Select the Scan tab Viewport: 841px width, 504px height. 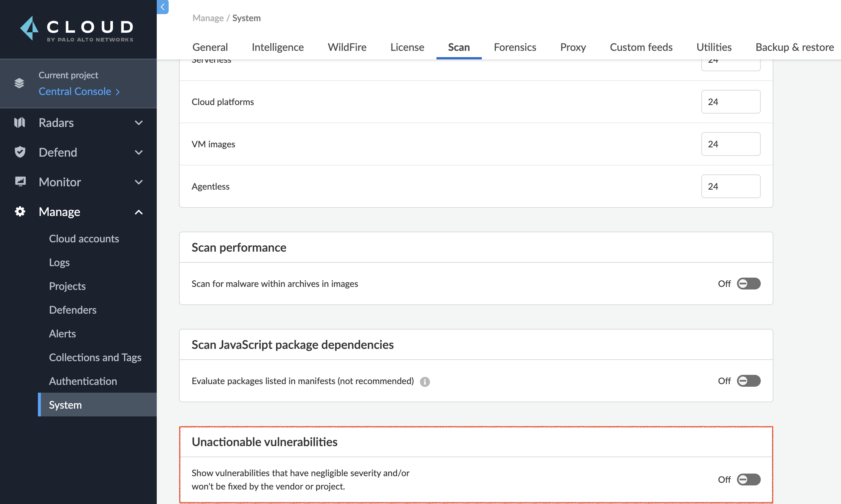pyautogui.click(x=459, y=47)
